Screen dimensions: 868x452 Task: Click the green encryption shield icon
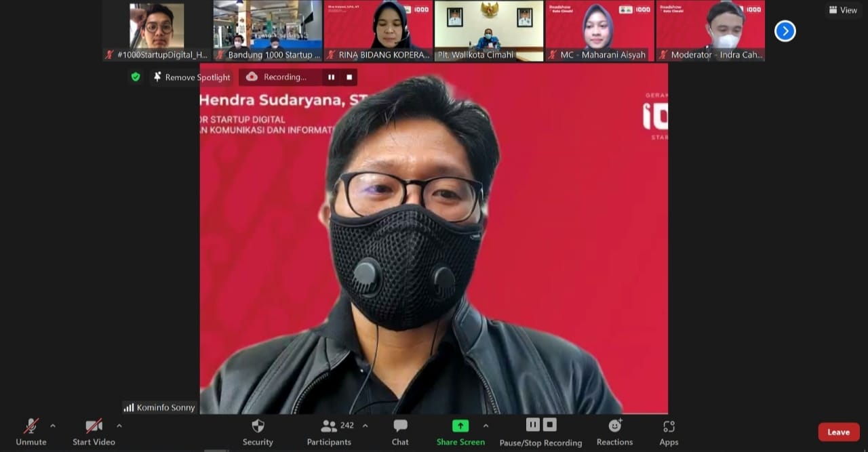(x=136, y=77)
